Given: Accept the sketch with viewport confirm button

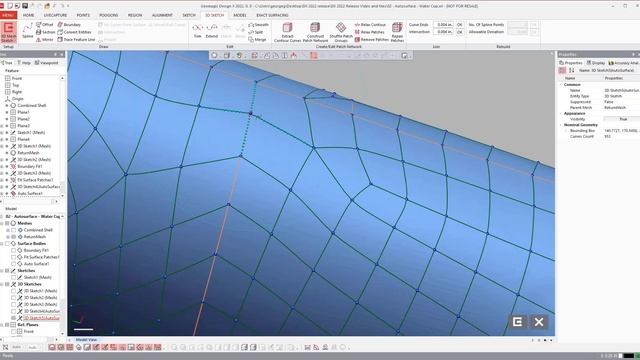Looking at the screenshot, I should [x=517, y=322].
